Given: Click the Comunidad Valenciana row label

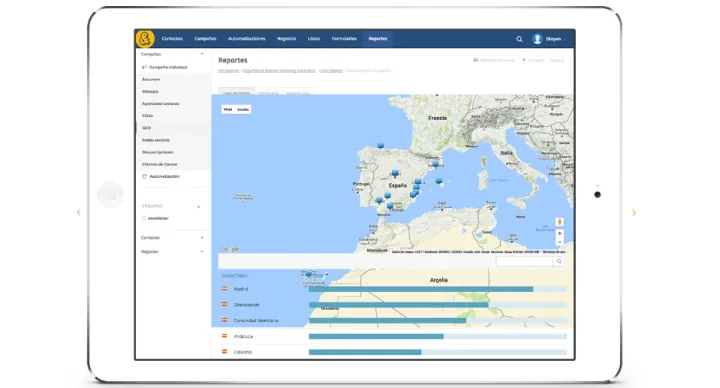Looking at the screenshot, I should [x=256, y=321].
